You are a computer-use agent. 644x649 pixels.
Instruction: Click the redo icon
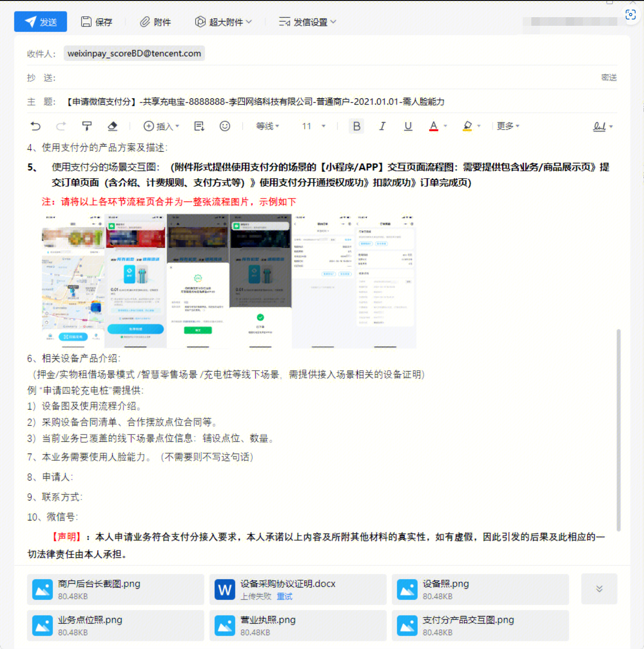(x=61, y=126)
